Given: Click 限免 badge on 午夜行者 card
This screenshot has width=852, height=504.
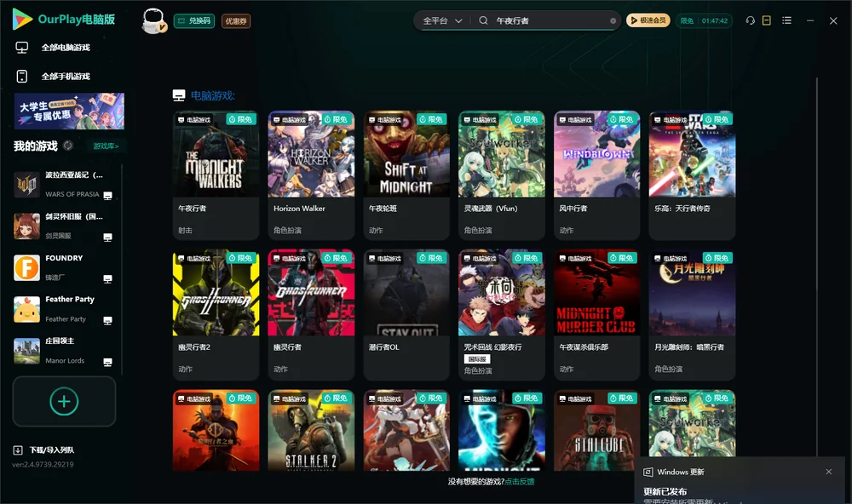Looking at the screenshot, I should [x=241, y=119].
